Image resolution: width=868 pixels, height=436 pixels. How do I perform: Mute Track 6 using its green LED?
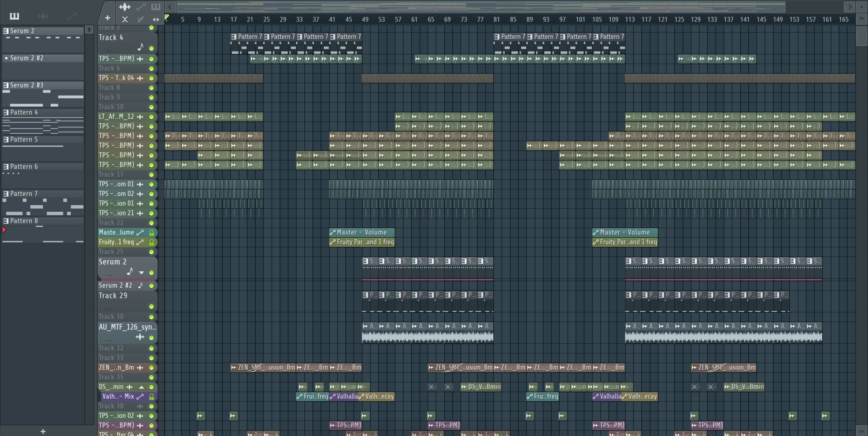pyautogui.click(x=151, y=68)
